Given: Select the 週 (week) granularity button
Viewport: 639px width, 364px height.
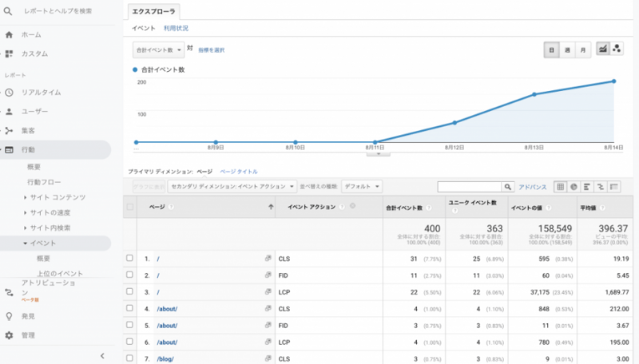Looking at the screenshot, I should [x=567, y=49].
